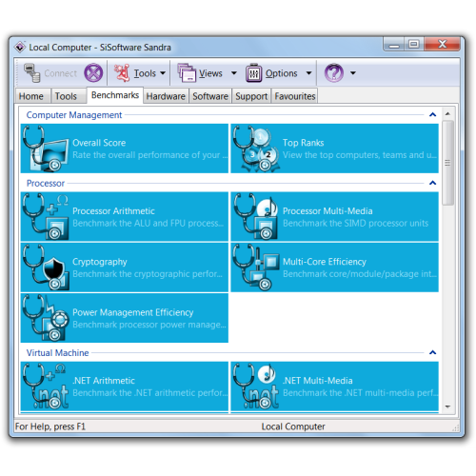
Task: Click the .NET Multi-Media icon
Action: tap(256, 387)
